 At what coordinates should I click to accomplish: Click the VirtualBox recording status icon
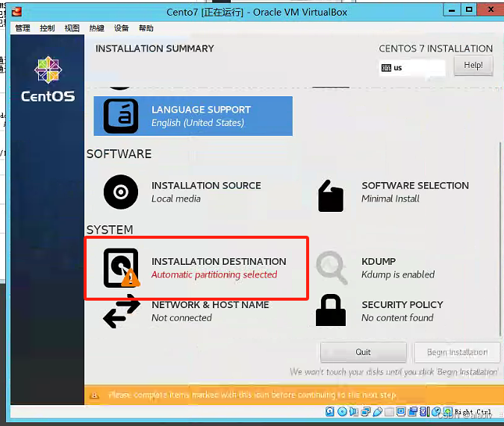tap(413, 412)
